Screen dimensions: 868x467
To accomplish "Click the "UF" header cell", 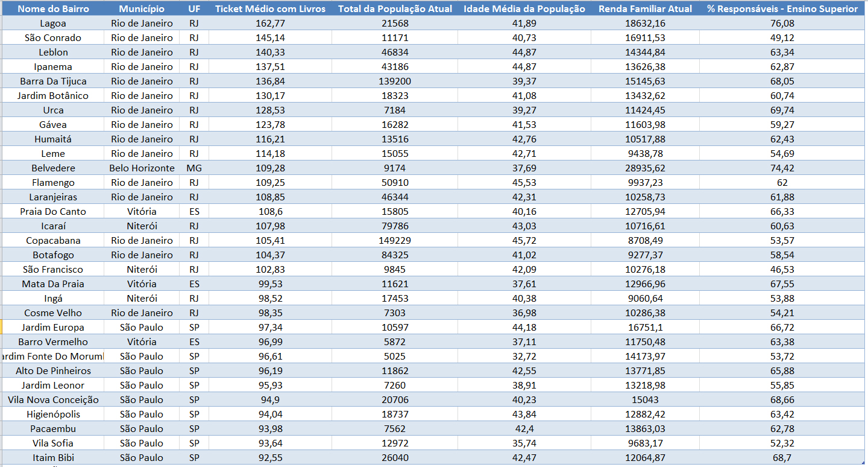I will 194,8.
